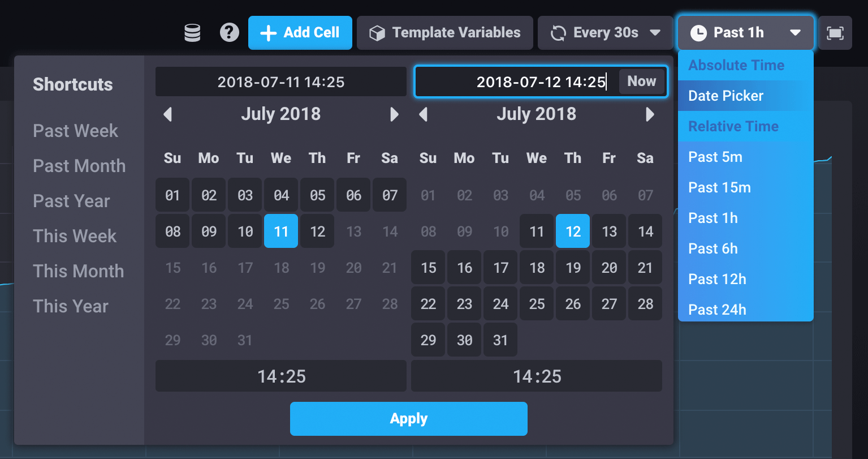The height and width of the screenshot is (459, 868).
Task: Open the help question mark icon
Action: [x=230, y=32]
